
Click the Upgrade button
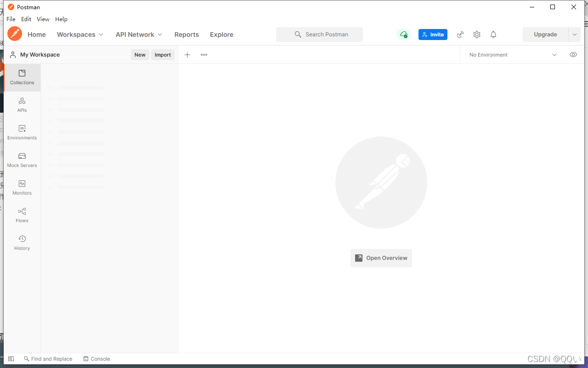point(545,34)
